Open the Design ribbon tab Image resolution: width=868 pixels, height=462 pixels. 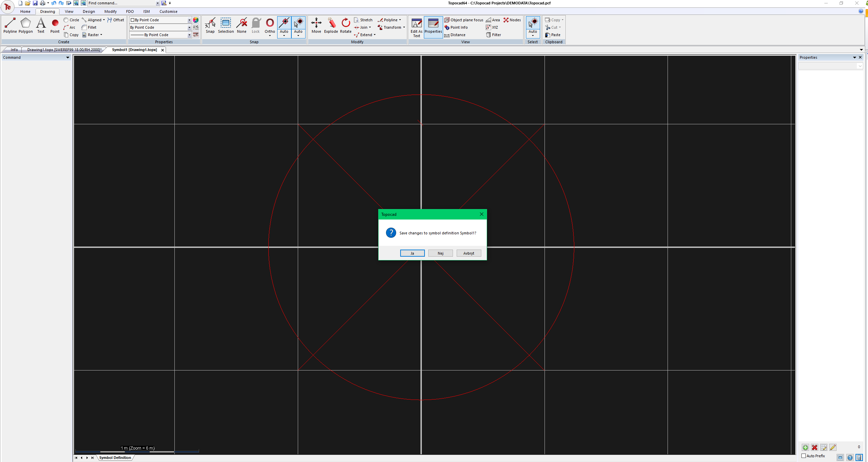point(89,11)
